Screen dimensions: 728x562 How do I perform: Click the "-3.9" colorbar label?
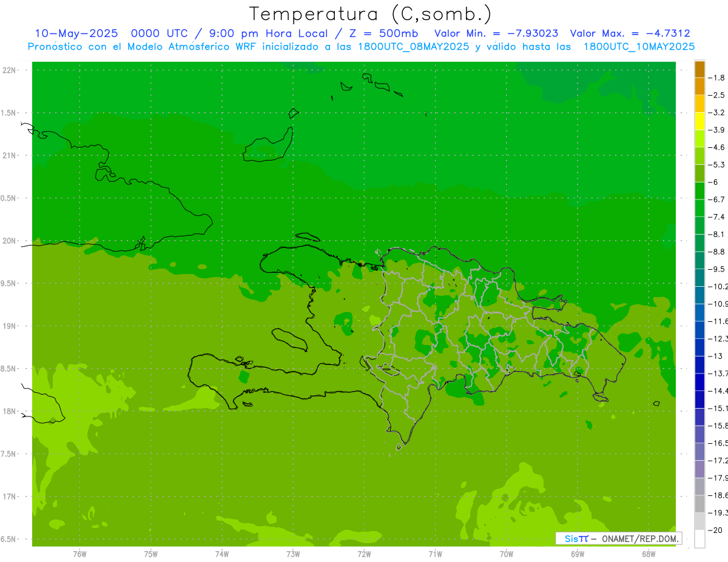[717, 130]
